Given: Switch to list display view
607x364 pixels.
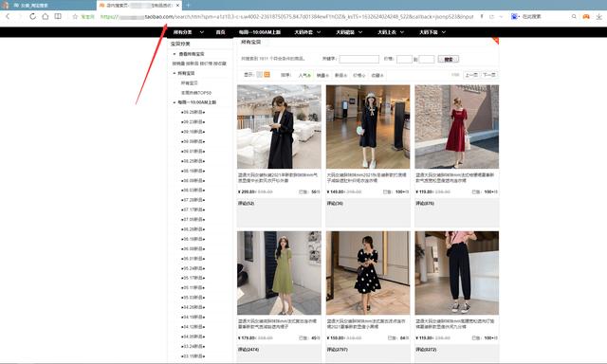Looking at the screenshot, I should [259, 75].
